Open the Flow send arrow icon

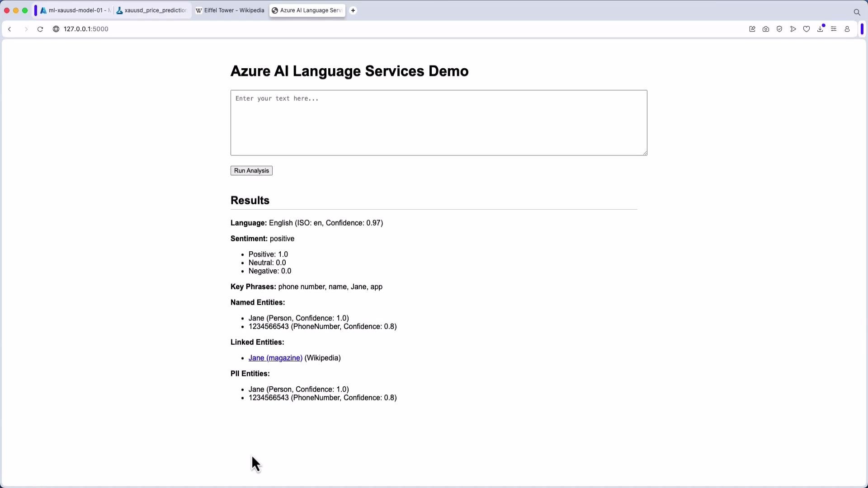tap(793, 29)
